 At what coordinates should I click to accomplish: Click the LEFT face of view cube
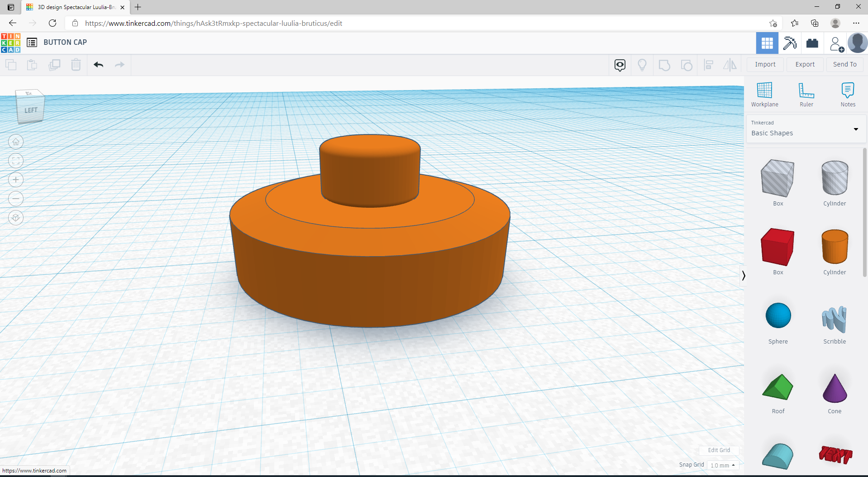(30, 110)
